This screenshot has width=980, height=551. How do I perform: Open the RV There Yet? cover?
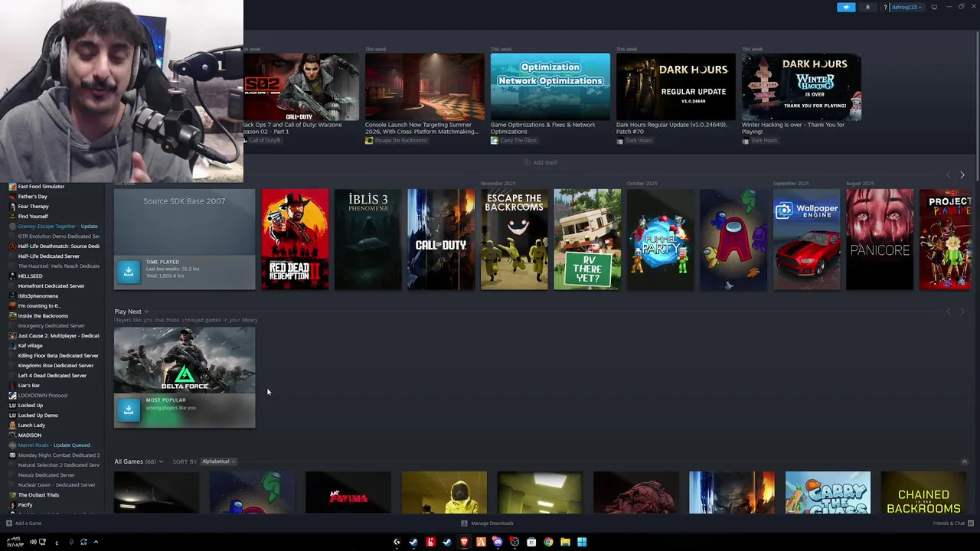[587, 240]
